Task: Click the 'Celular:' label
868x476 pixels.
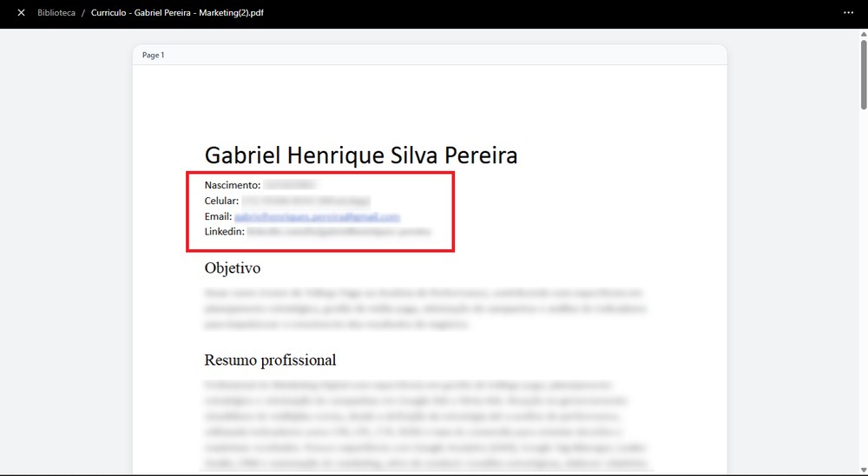Action: [x=221, y=201]
